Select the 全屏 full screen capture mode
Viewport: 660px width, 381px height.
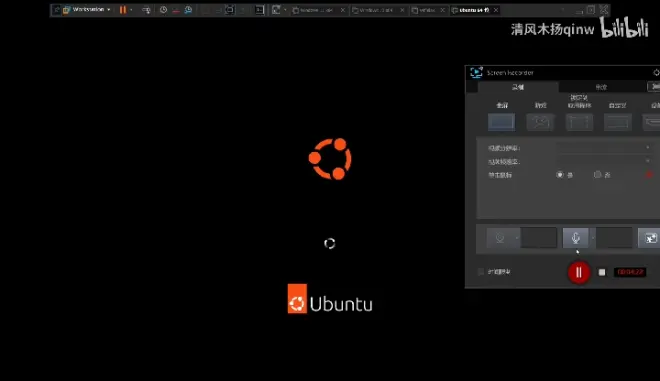(501, 122)
